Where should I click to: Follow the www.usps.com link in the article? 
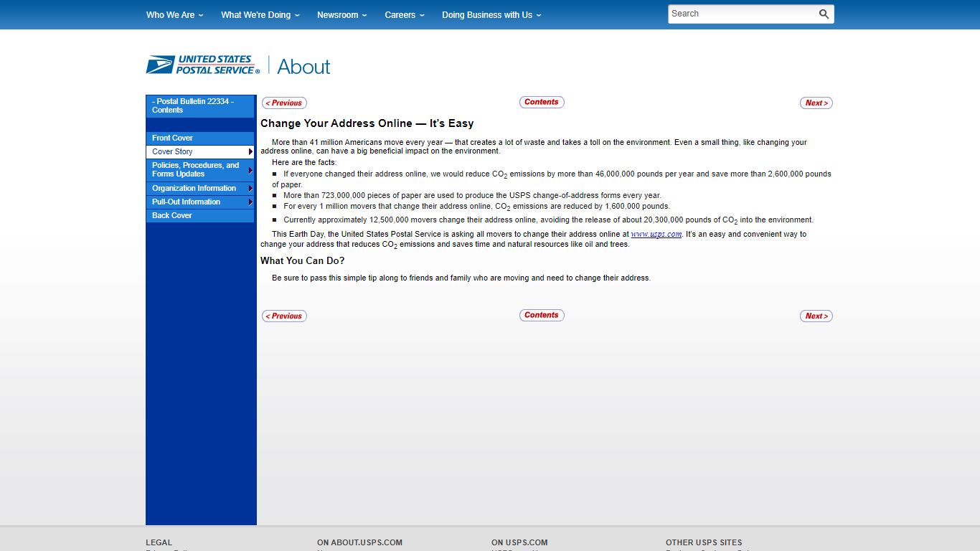tap(656, 235)
